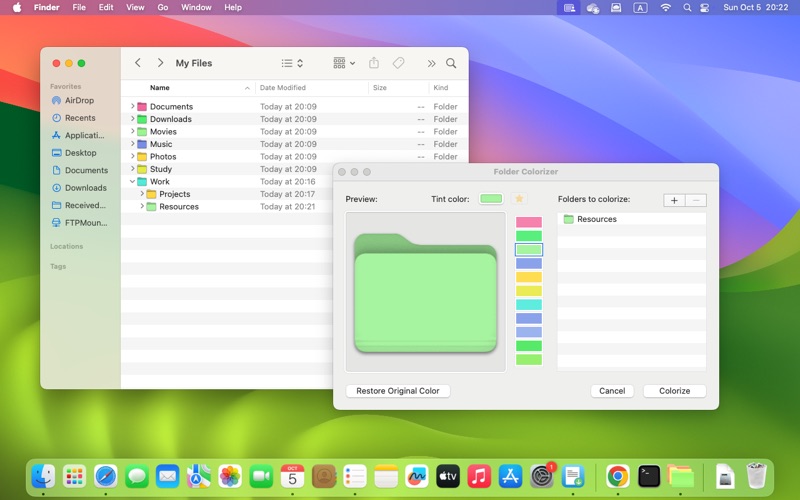Open AirDrop in Finder sidebar

tap(79, 101)
